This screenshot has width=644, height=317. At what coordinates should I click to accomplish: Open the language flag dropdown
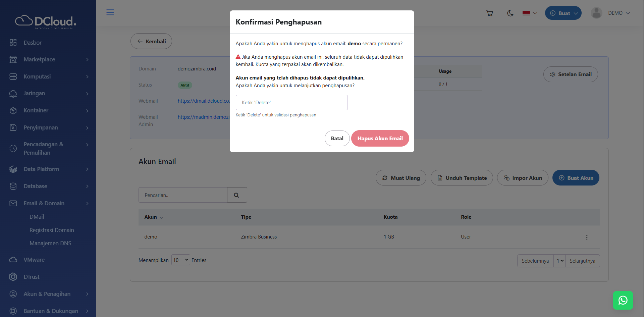[530, 13]
